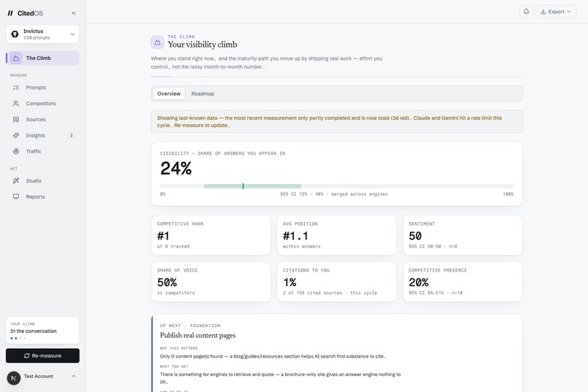This screenshot has width=588, height=392.
Task: Click "95% CI 12% – 40%" caption
Action: [x=301, y=194]
